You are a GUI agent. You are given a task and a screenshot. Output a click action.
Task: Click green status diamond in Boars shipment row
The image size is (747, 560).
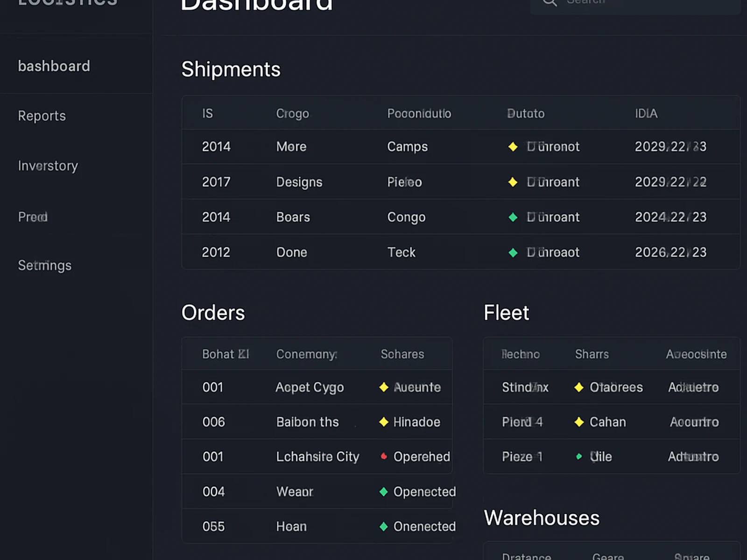click(513, 217)
